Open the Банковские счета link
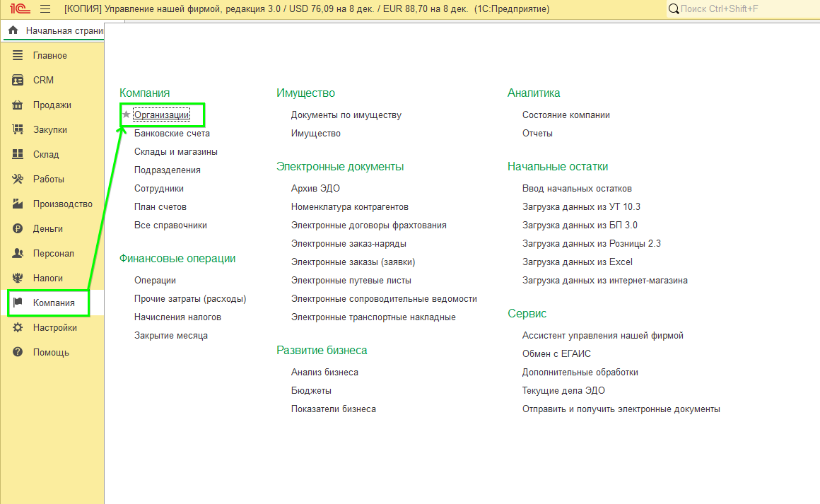Viewport: 820px width, 504px height. coord(172,134)
